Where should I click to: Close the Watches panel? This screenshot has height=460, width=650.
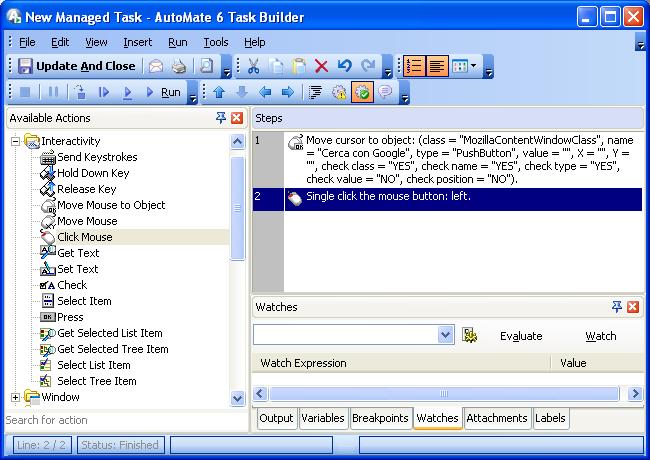(633, 307)
